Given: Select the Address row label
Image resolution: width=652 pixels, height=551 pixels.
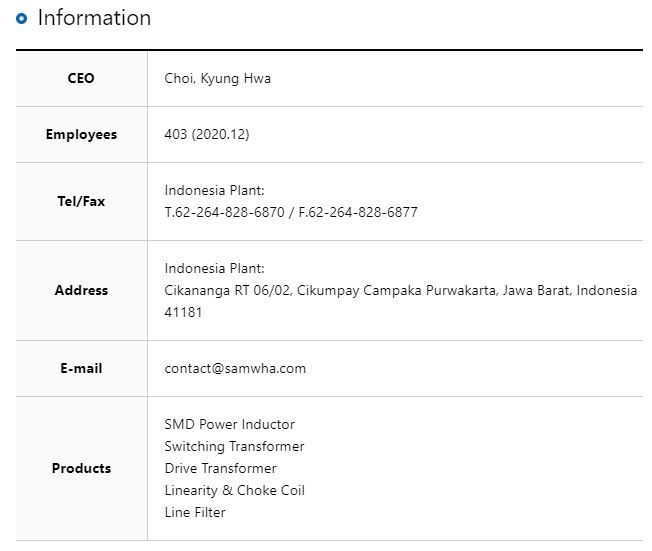Looking at the screenshot, I should (x=81, y=290).
